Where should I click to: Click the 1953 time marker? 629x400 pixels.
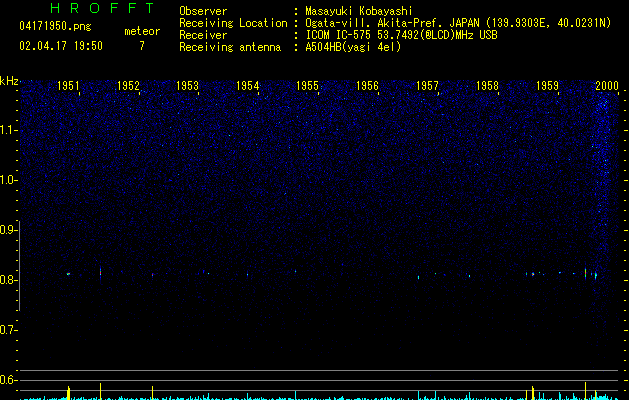(x=188, y=86)
